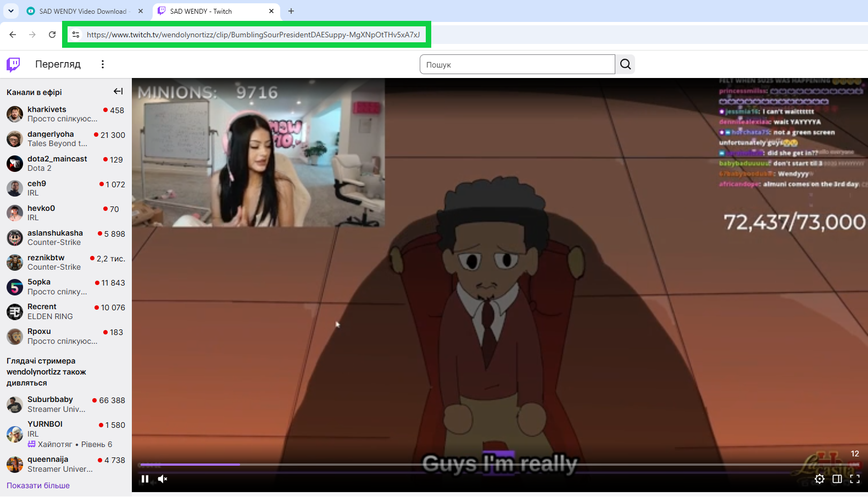This screenshot has width=868, height=497.
Task: Click the Канали в ефірі heading
Action: pos(34,92)
